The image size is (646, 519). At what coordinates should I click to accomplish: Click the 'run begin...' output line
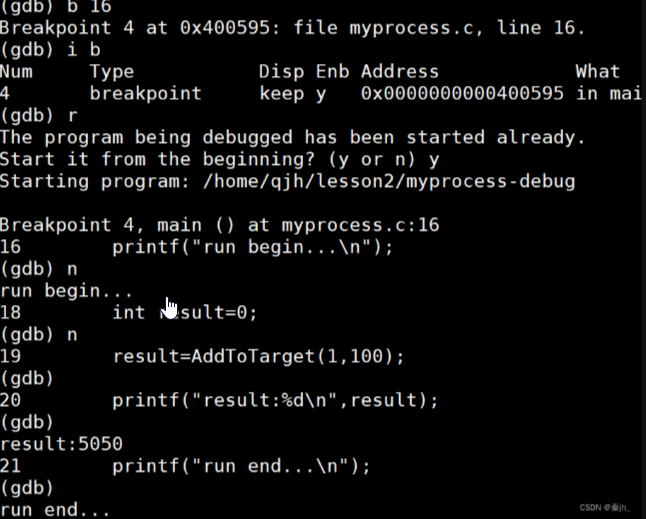point(66,291)
